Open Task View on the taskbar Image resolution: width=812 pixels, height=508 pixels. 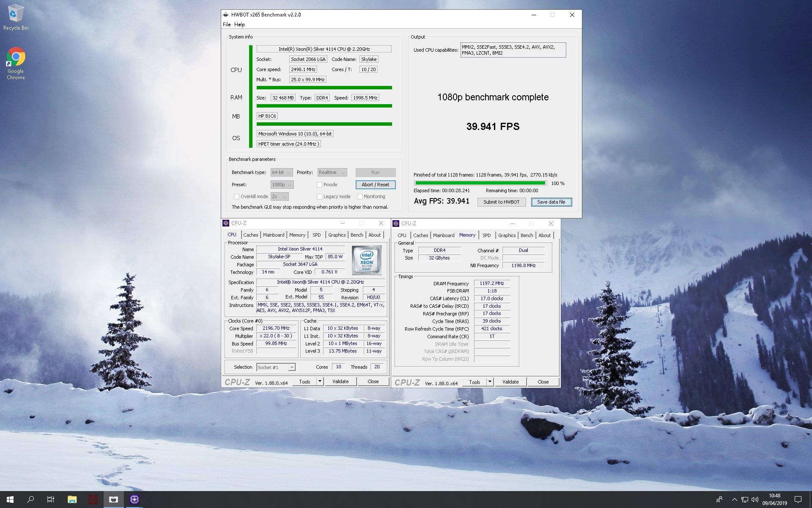(x=51, y=500)
